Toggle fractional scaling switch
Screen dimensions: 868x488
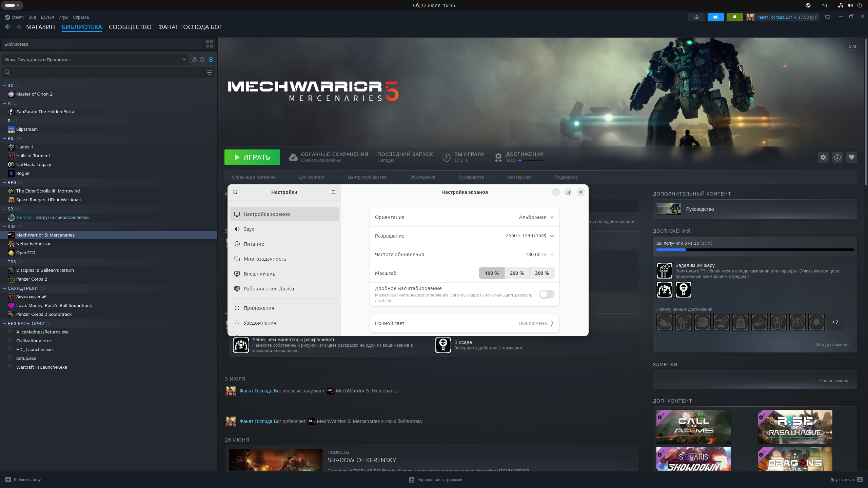pos(547,294)
